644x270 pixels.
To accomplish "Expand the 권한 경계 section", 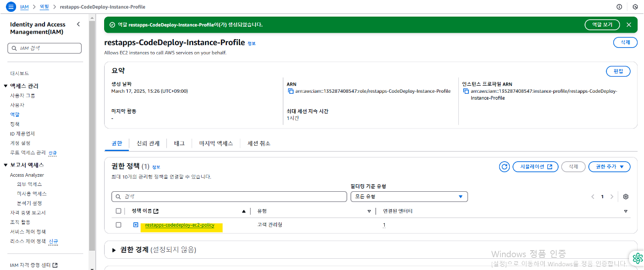I will pyautogui.click(x=114, y=250).
